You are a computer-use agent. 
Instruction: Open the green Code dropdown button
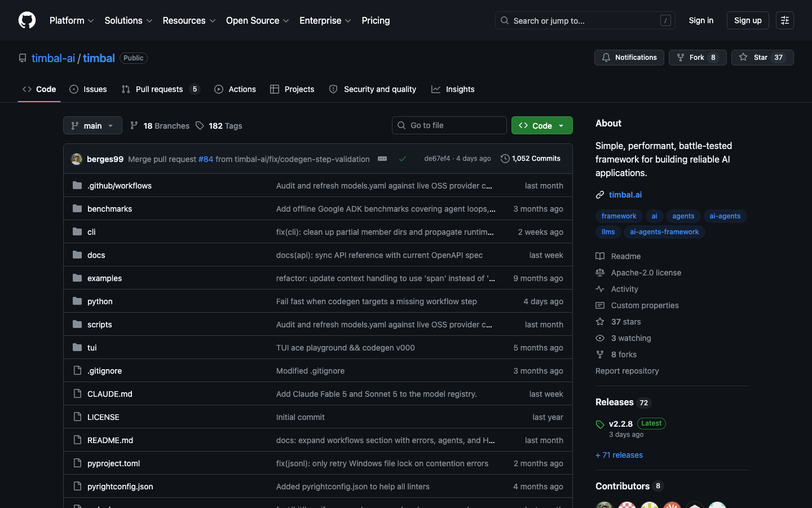click(x=542, y=125)
